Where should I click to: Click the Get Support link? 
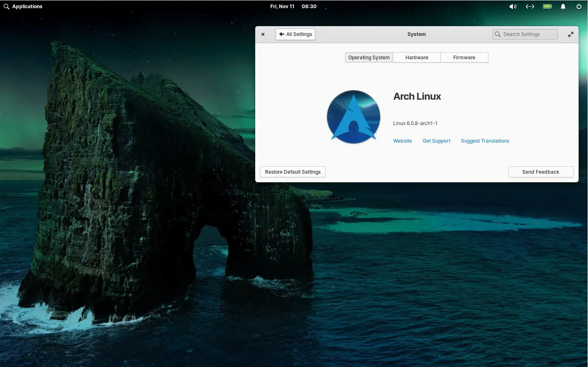tap(436, 141)
